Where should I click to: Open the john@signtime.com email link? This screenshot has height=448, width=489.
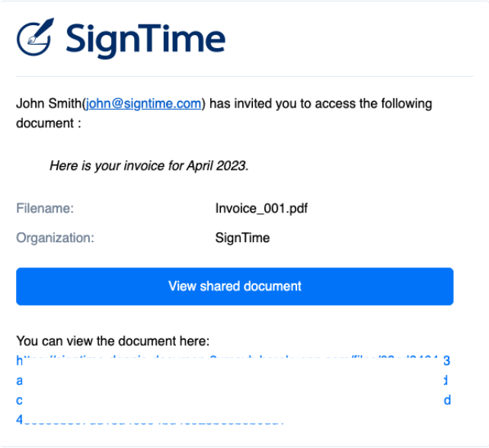[143, 104]
